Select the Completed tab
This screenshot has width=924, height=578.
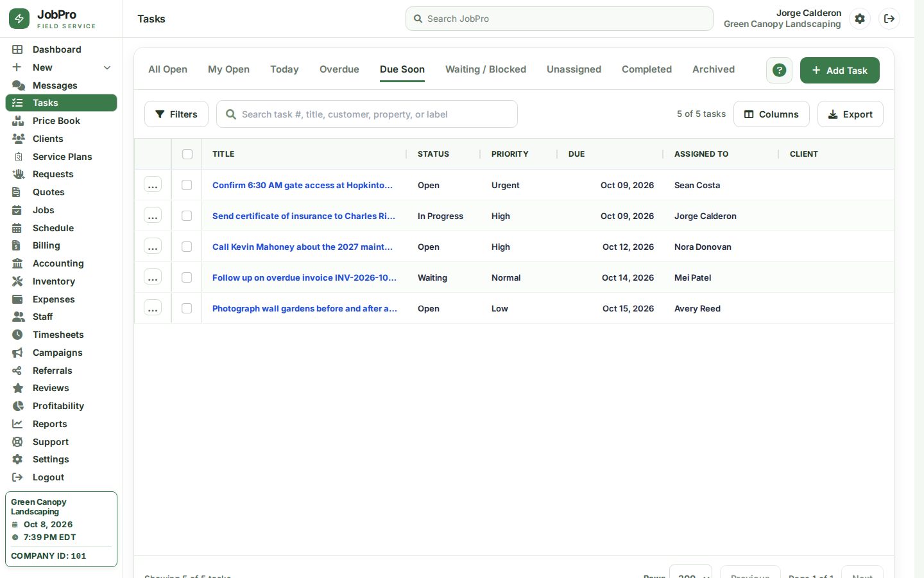[x=647, y=69]
